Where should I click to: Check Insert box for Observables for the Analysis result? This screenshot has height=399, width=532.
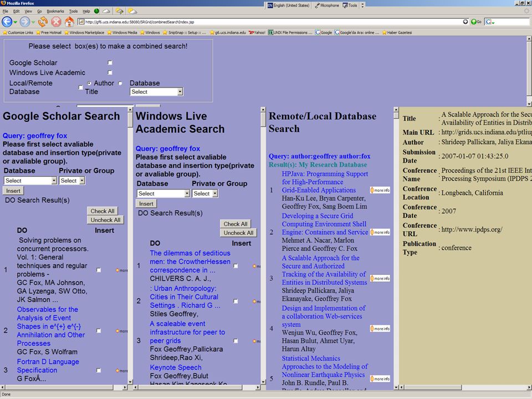point(99,331)
